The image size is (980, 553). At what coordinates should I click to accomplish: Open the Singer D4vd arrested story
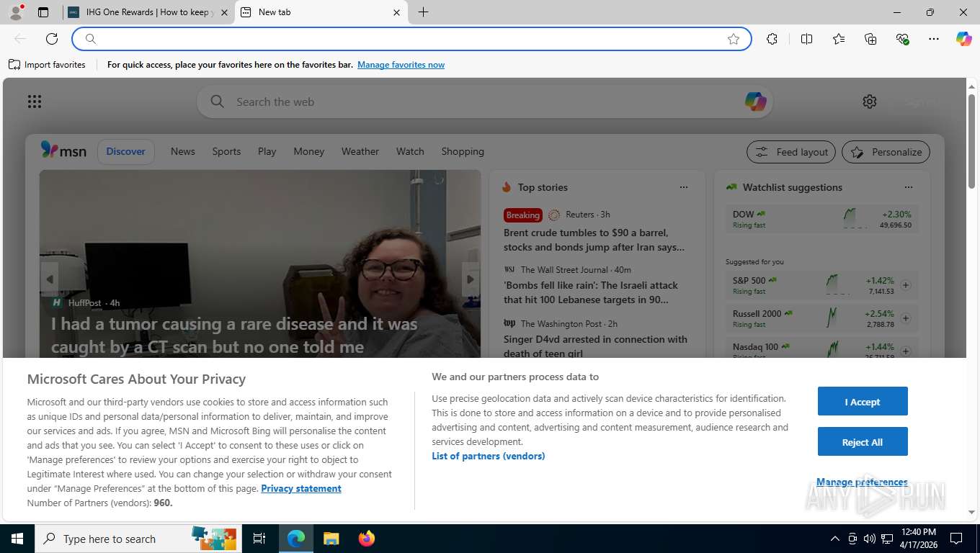coord(595,346)
